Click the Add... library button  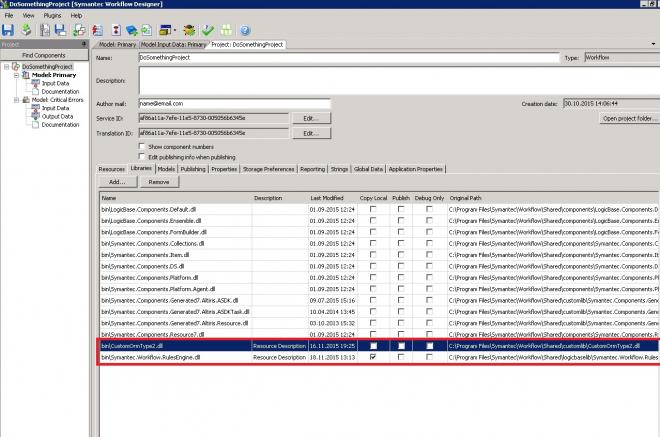[117, 182]
